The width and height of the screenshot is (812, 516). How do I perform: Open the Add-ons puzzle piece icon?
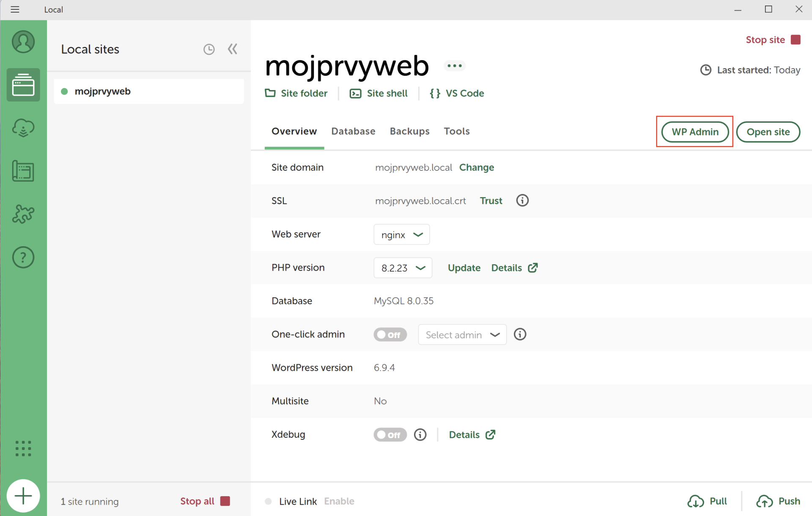point(23,214)
